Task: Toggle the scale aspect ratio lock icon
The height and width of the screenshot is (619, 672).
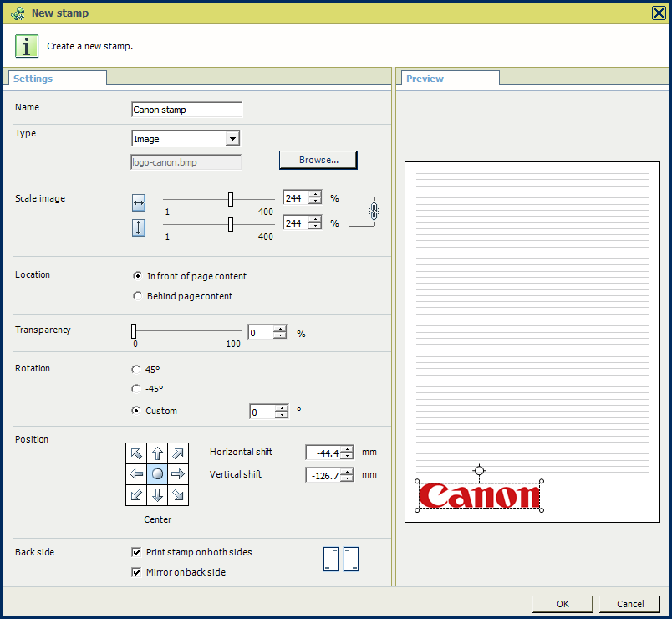Action: [x=374, y=211]
